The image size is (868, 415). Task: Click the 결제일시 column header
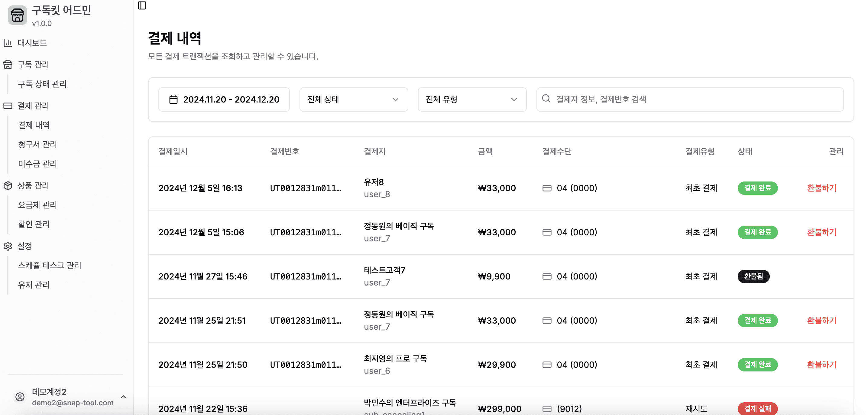click(173, 151)
